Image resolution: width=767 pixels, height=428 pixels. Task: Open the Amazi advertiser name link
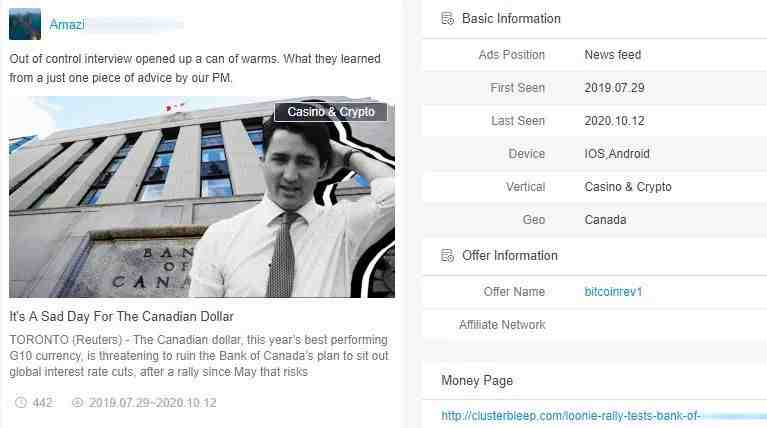67,24
